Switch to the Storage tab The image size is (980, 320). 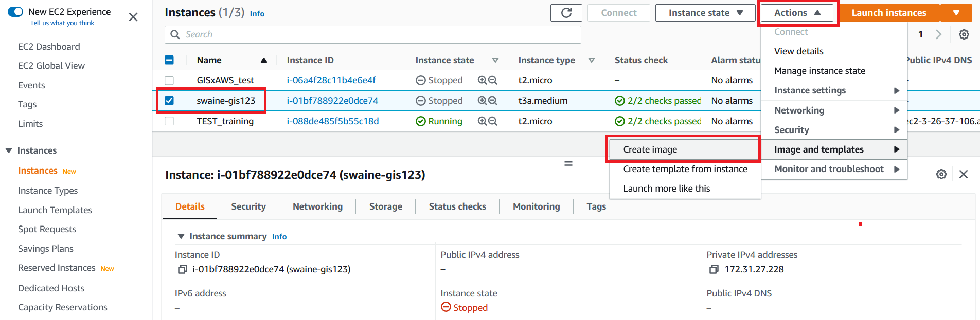coord(386,206)
